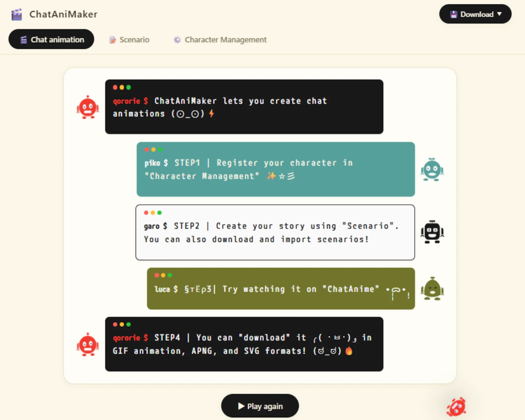Image resolution: width=525 pixels, height=420 pixels.
Task: Click the ChatAniMaker clapperboard logo icon
Action: click(17, 14)
